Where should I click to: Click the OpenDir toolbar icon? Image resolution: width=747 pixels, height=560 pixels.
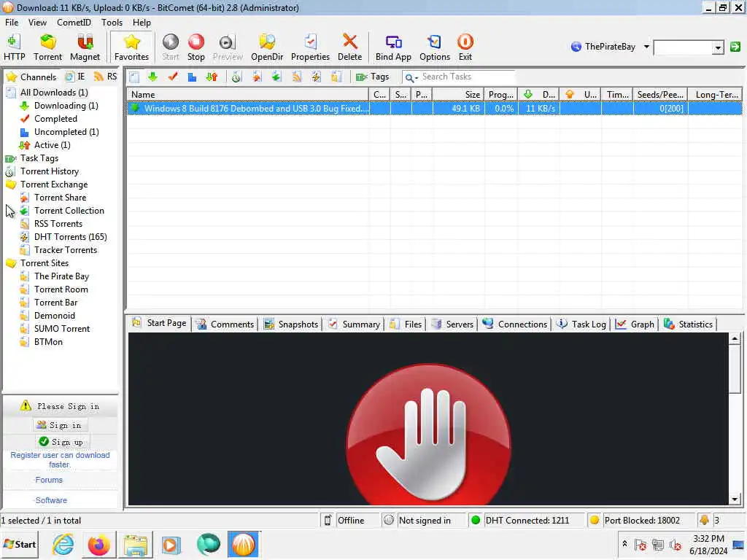tap(267, 47)
